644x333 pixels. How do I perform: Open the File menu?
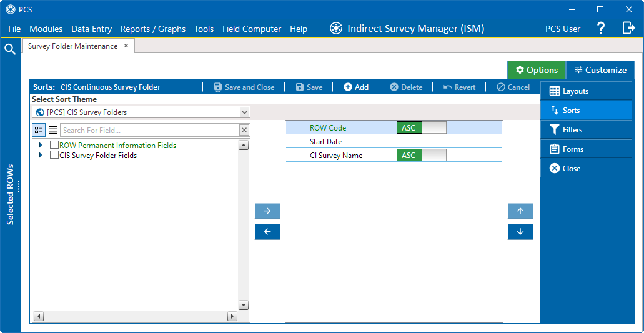(14, 29)
